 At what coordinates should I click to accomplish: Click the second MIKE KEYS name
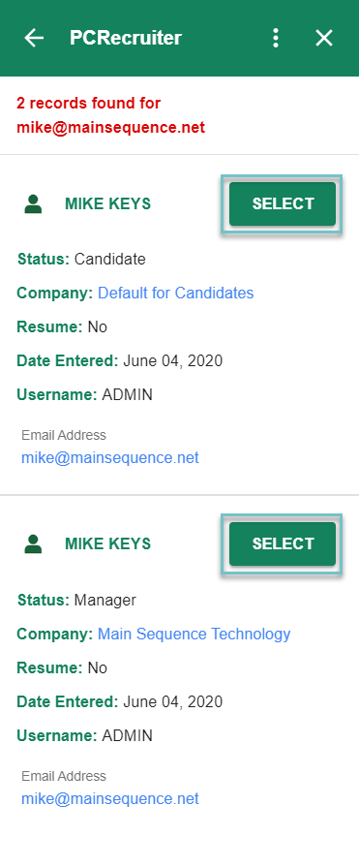(107, 543)
